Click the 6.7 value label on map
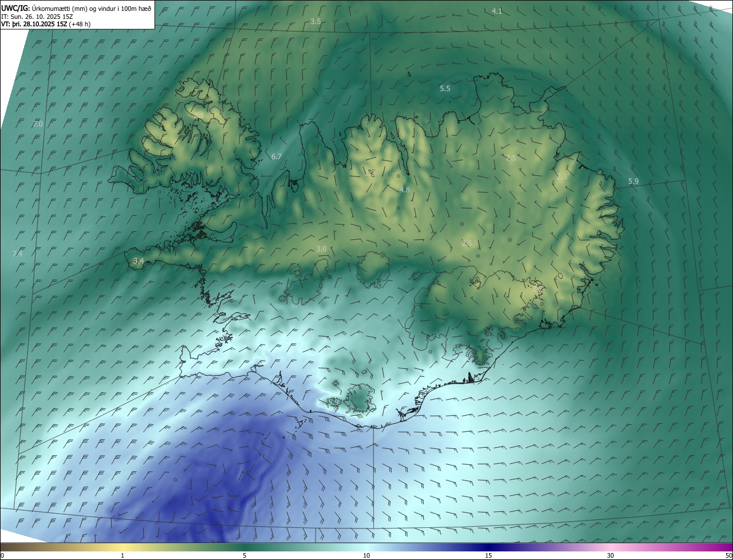The width and height of the screenshot is (733, 560). 277,156
